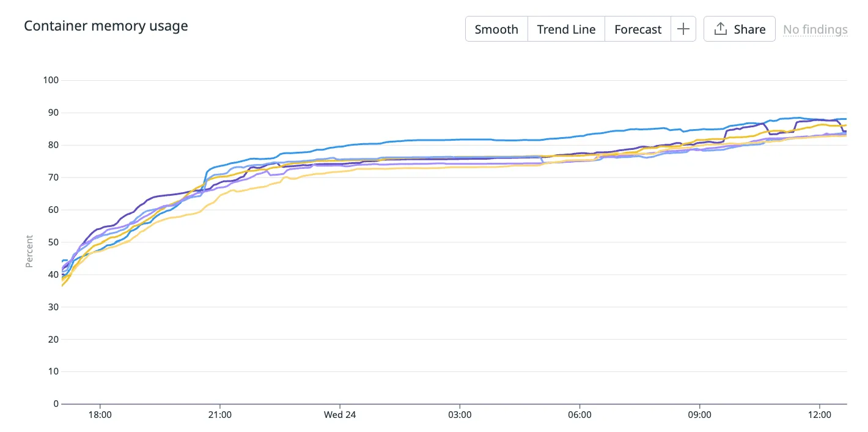The height and width of the screenshot is (432, 868).
Task: Turn on the Forecast option
Action: click(638, 29)
